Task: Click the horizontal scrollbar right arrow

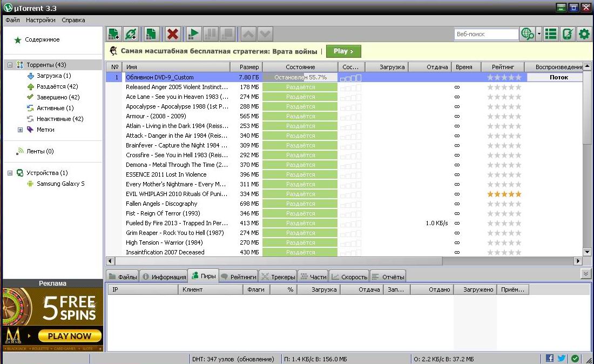Action: tap(578, 261)
